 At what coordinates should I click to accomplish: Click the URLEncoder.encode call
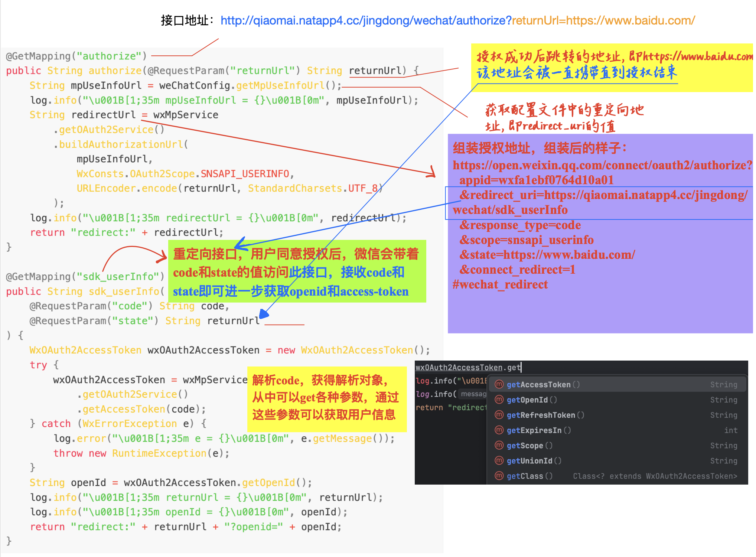(127, 188)
